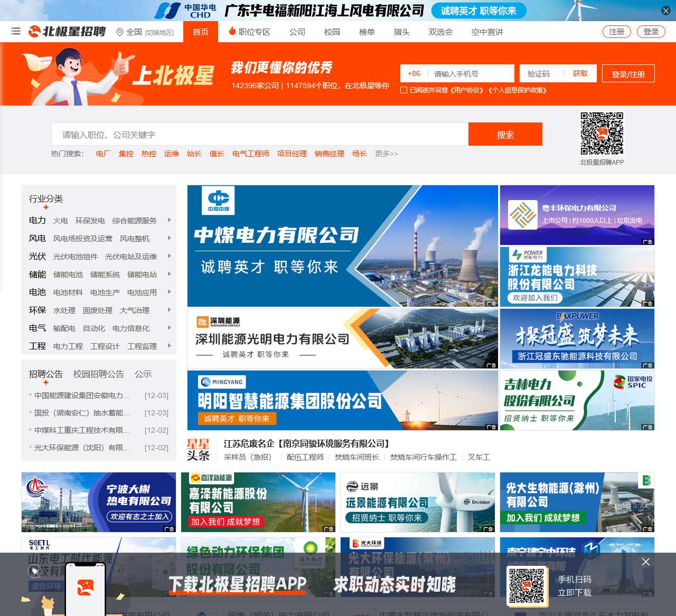Open the 明阳智慧能源集团 banner
The image size is (676, 616).
coord(343,400)
